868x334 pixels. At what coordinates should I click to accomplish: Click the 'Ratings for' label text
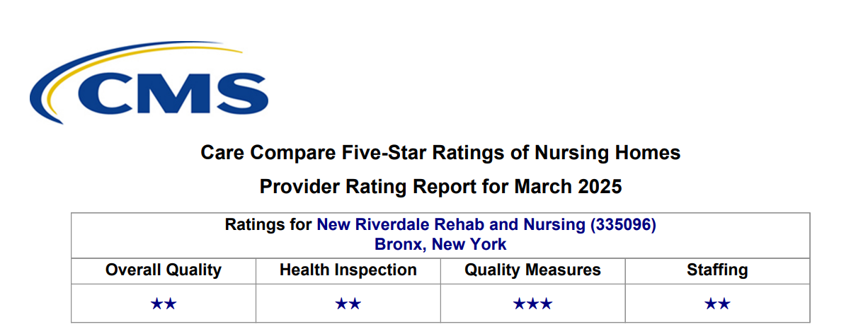click(268, 225)
